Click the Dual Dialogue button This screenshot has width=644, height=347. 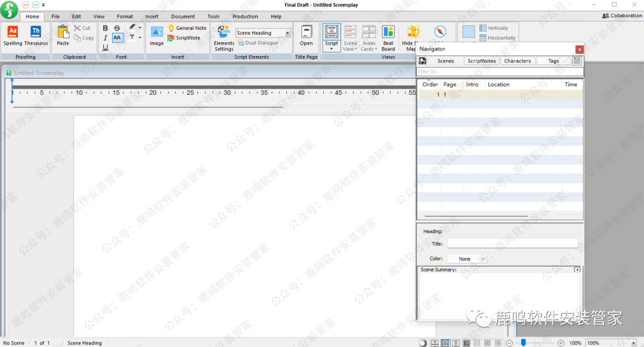click(258, 43)
